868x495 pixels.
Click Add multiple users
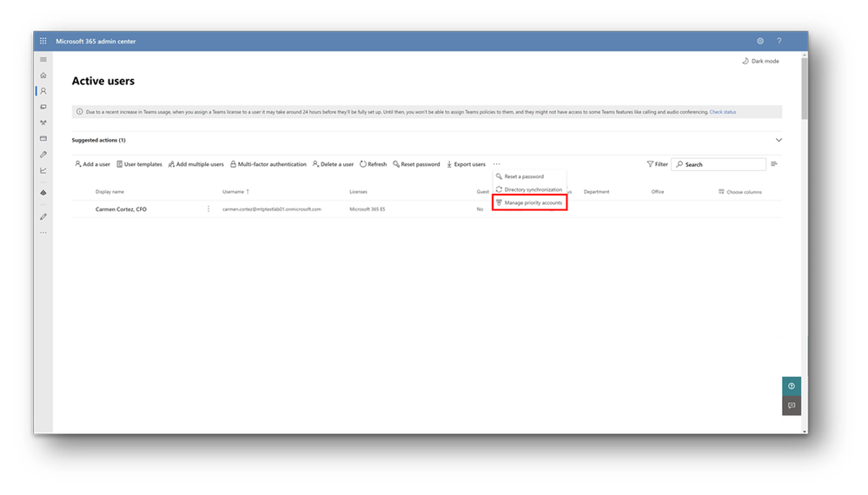tap(196, 164)
